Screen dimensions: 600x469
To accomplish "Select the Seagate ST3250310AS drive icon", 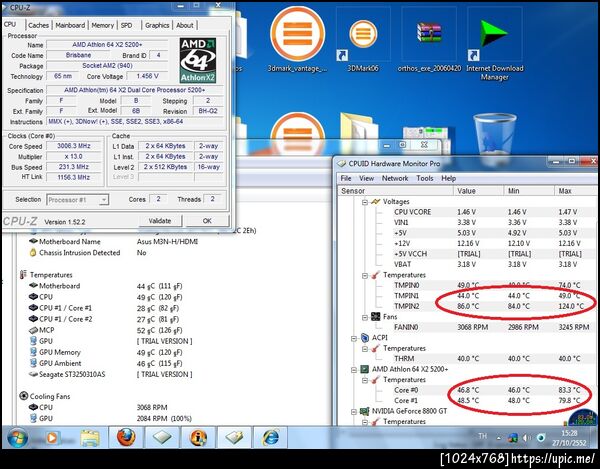I will coord(33,374).
